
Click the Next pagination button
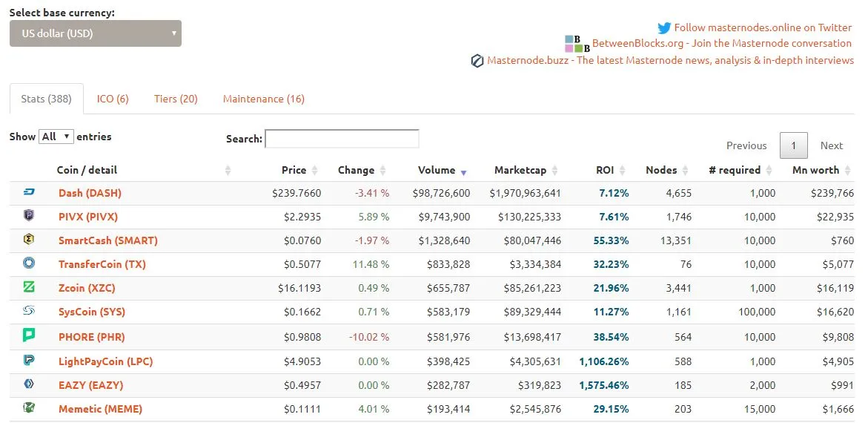[x=832, y=145]
